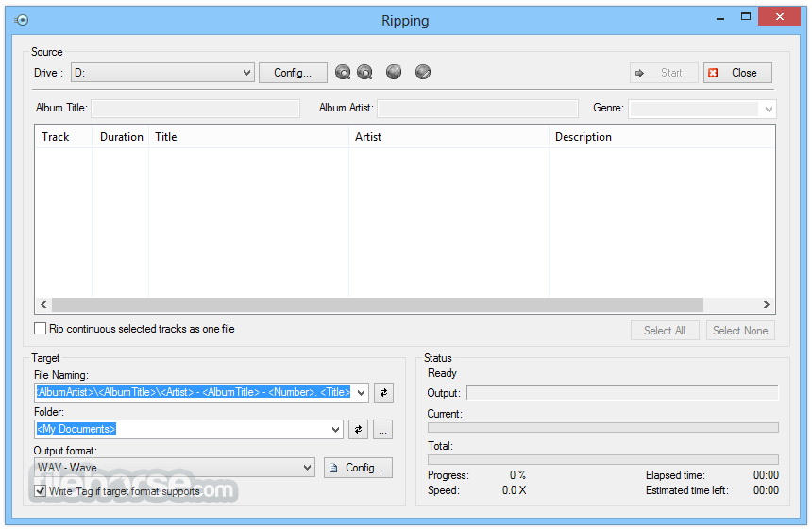
Task: Minimize the Ripping window
Action: (720, 18)
